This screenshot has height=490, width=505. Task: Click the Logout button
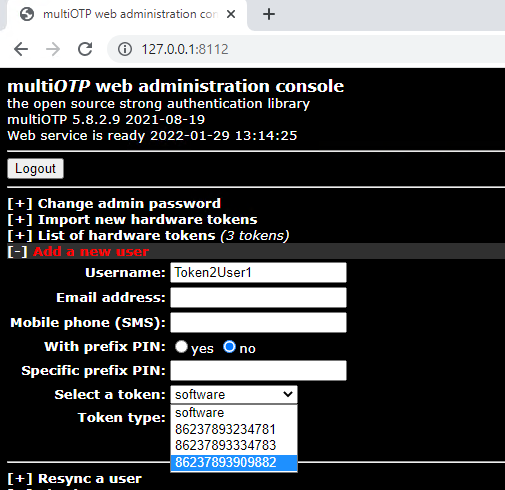click(x=35, y=169)
